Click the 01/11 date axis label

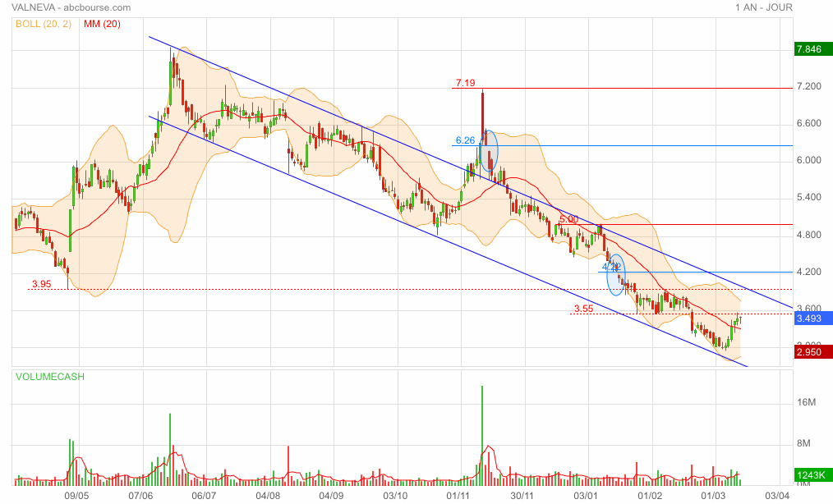(x=458, y=496)
